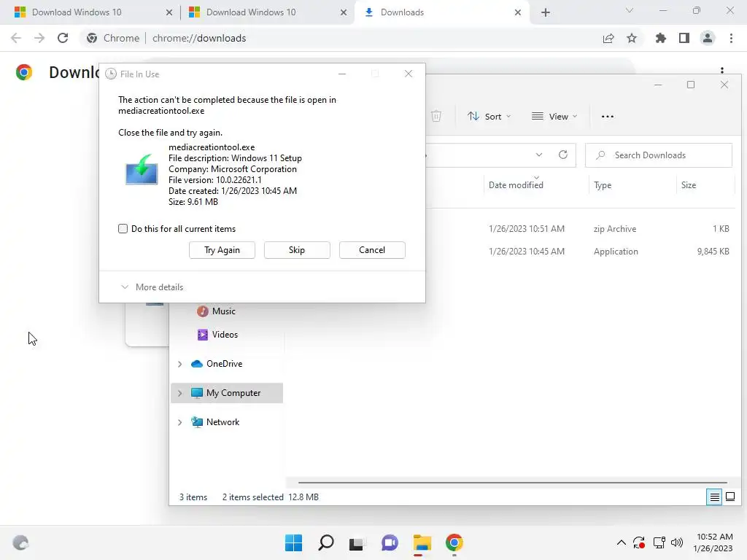Open the Chrome profile avatar
Image resolution: width=747 pixels, height=560 pixels.
point(708,38)
